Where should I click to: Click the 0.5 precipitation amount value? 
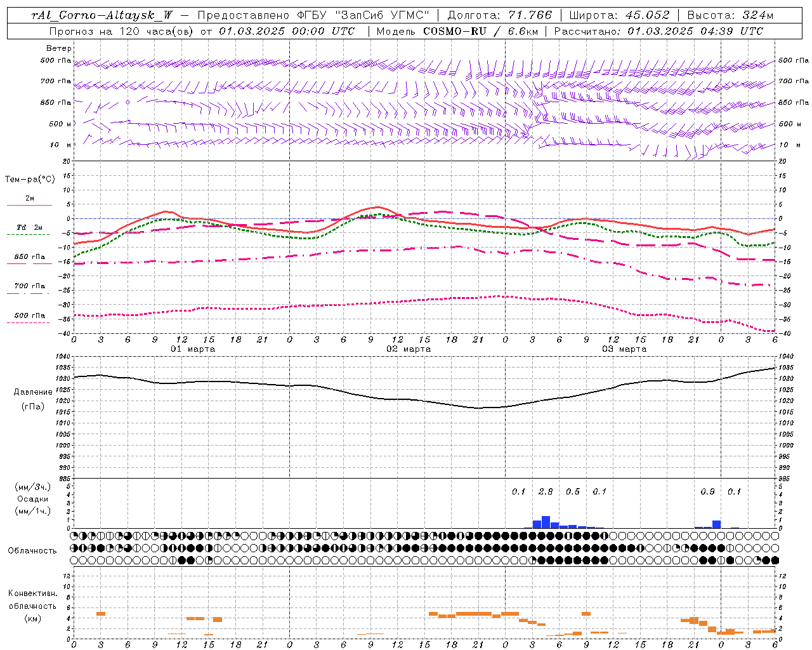[573, 492]
